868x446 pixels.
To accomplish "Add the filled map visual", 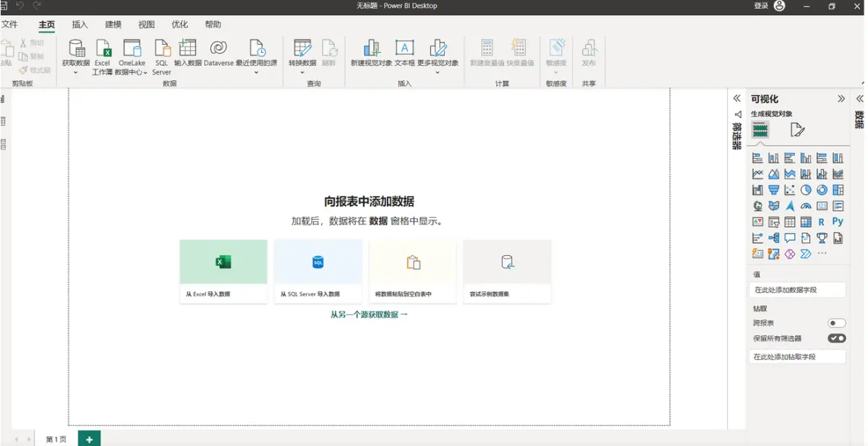I will [x=773, y=206].
